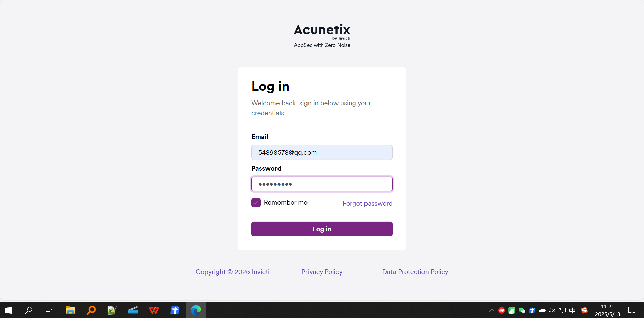Open the Data Protection Policy link
The image size is (644, 318).
[x=415, y=272]
